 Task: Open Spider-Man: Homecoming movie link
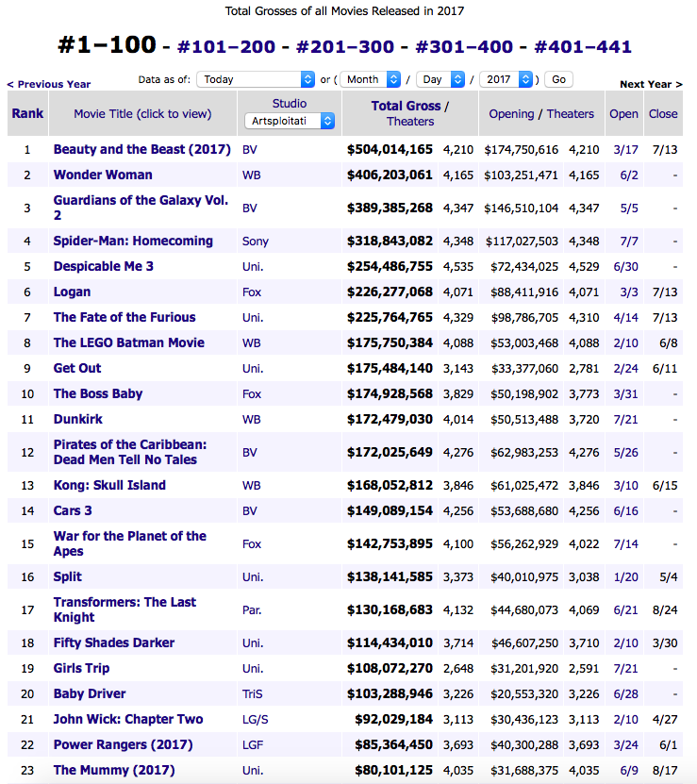pyautogui.click(x=133, y=241)
